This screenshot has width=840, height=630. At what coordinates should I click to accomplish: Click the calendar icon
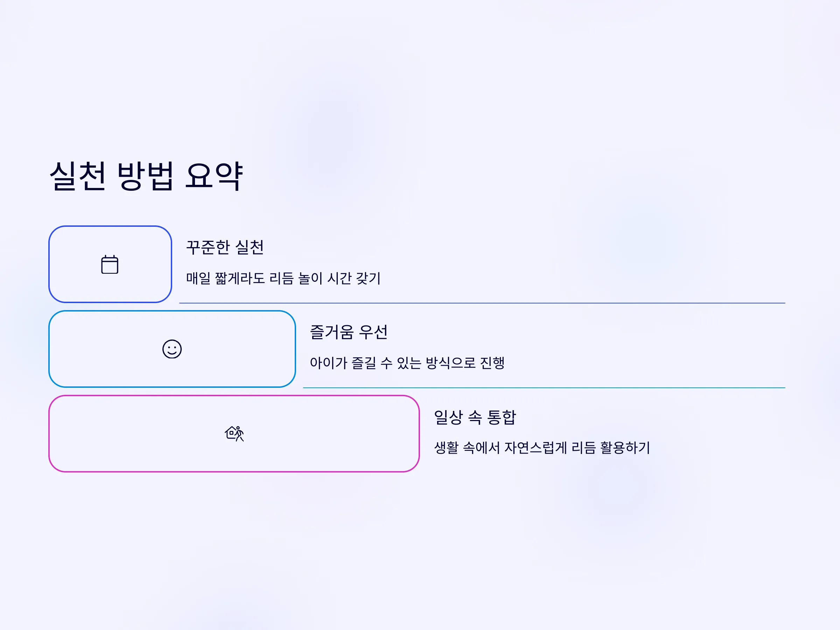tap(110, 264)
